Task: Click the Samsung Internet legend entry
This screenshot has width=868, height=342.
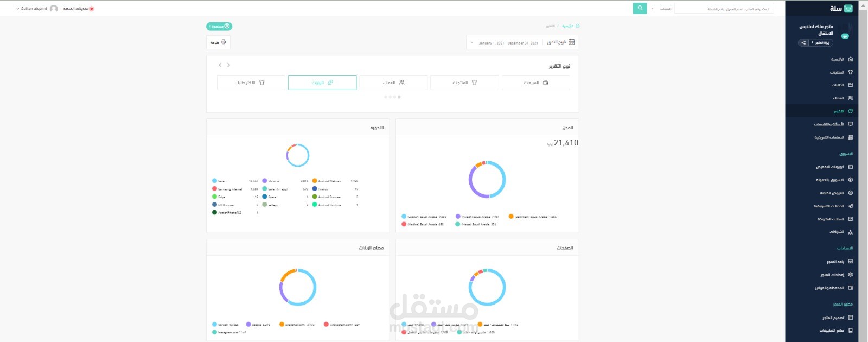Action: (235, 189)
